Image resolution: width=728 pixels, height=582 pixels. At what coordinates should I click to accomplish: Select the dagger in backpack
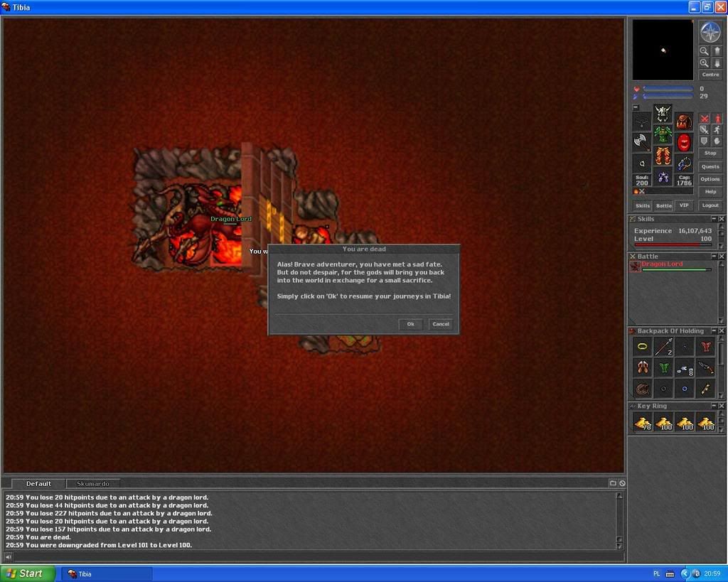tap(706, 367)
